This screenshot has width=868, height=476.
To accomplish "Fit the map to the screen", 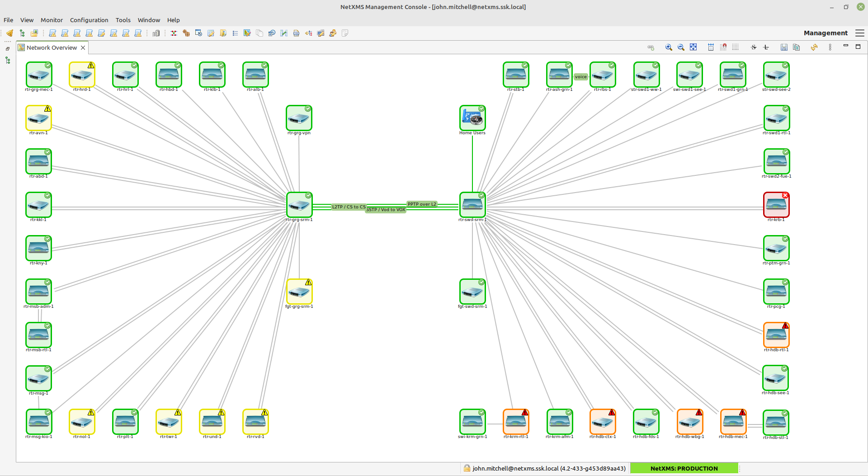I will (693, 47).
